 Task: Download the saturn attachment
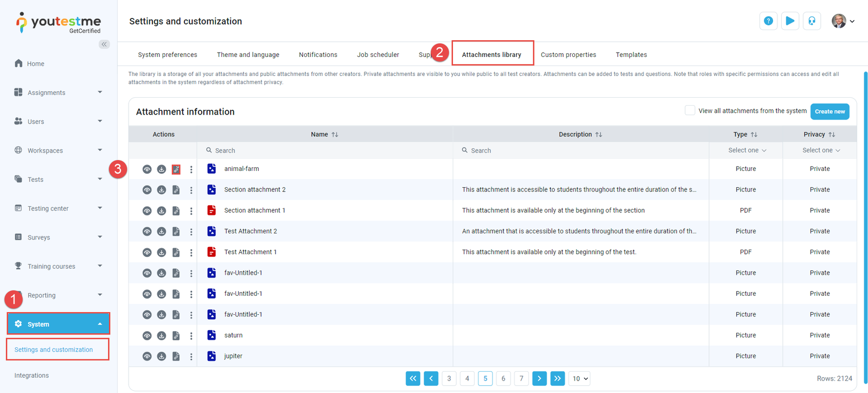[162, 336]
